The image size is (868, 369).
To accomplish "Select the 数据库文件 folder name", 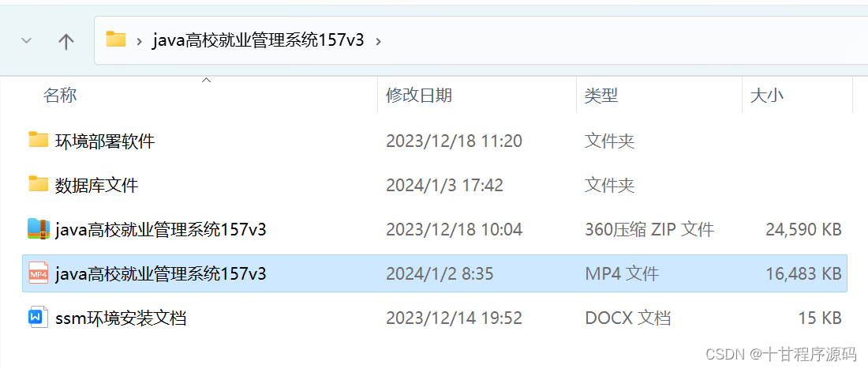I will pyautogui.click(x=97, y=185).
